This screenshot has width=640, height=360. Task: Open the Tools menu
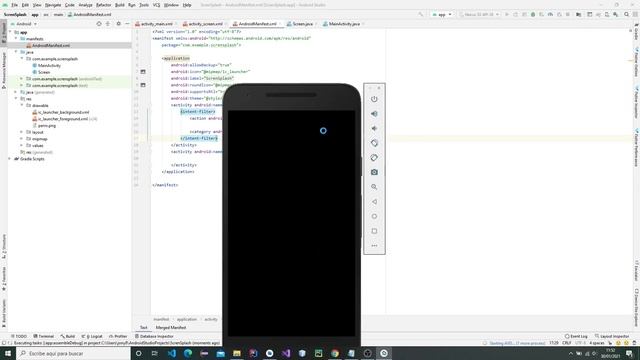[144, 5]
